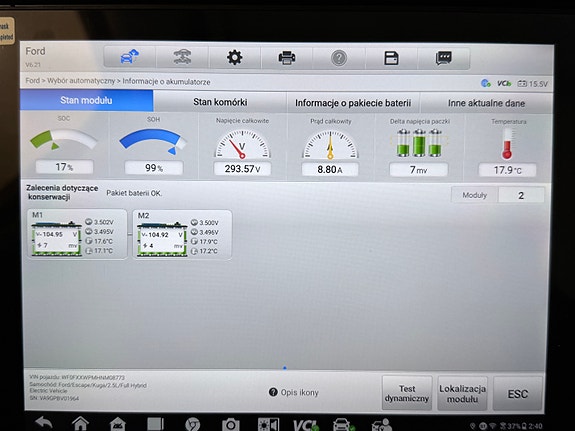The image size is (575, 431).
Task: Switch to the Stan komórki tab
Action: 220,102
